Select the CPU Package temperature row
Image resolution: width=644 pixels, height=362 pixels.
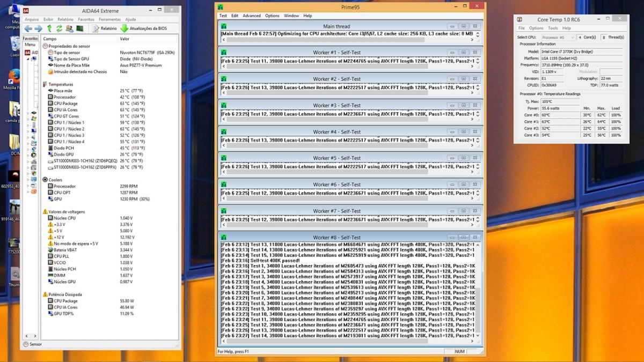tap(110, 104)
